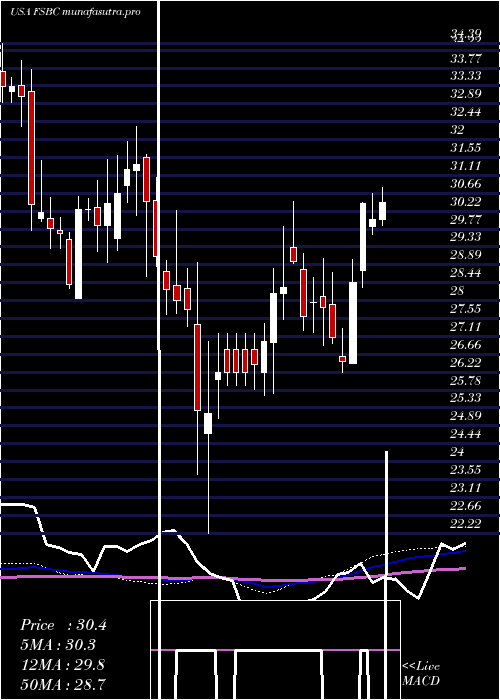Click the '<<Live MACD' label
500x700 pixels.
click(x=421, y=673)
